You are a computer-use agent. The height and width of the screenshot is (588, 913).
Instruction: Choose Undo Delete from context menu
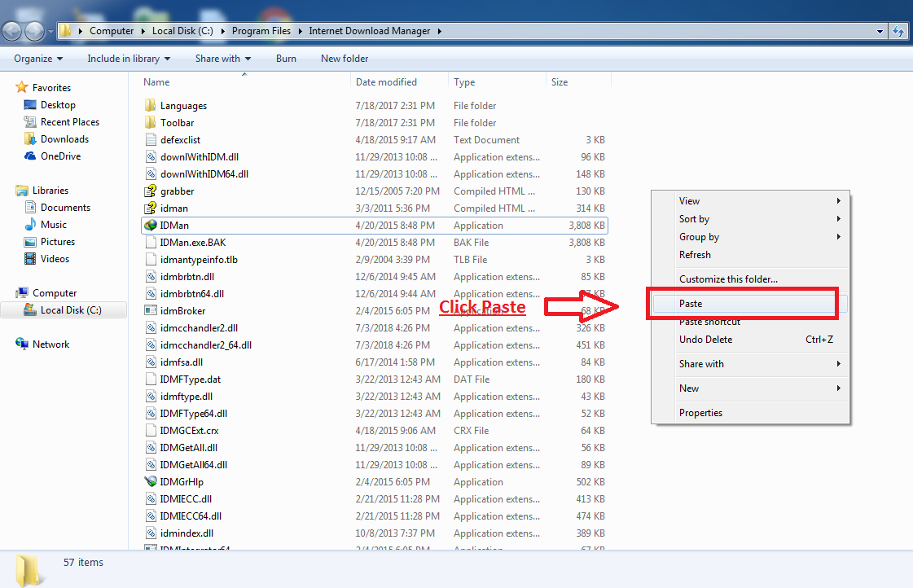(750, 340)
